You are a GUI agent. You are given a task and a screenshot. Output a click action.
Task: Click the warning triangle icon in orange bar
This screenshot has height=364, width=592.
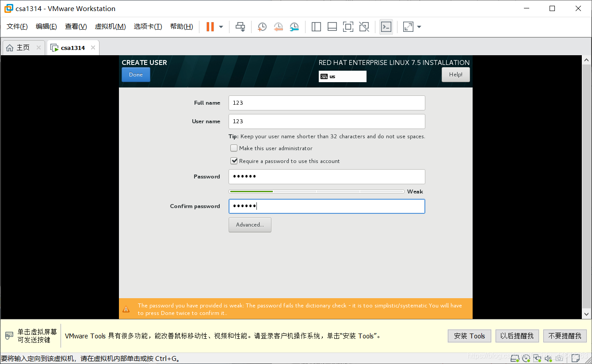(126, 309)
